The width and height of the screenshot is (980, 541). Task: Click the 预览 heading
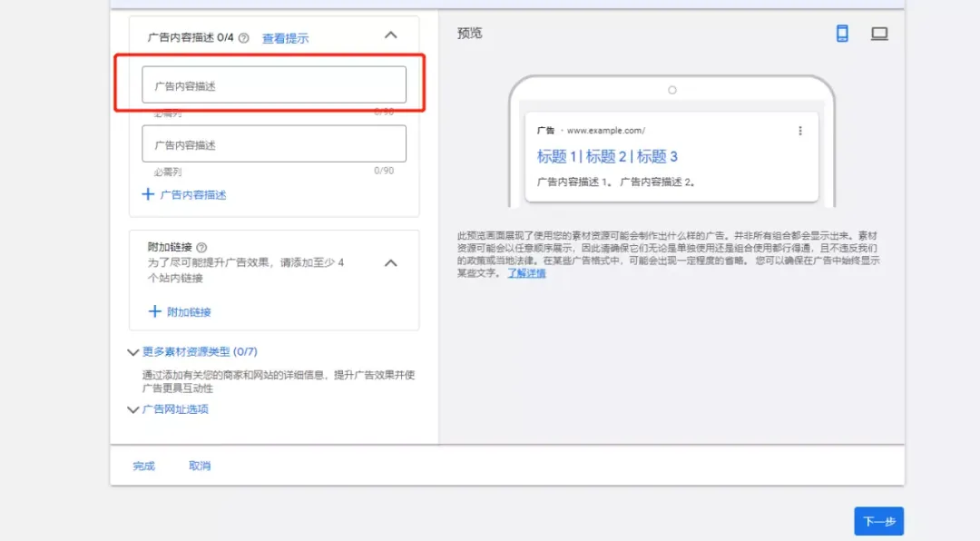click(469, 34)
